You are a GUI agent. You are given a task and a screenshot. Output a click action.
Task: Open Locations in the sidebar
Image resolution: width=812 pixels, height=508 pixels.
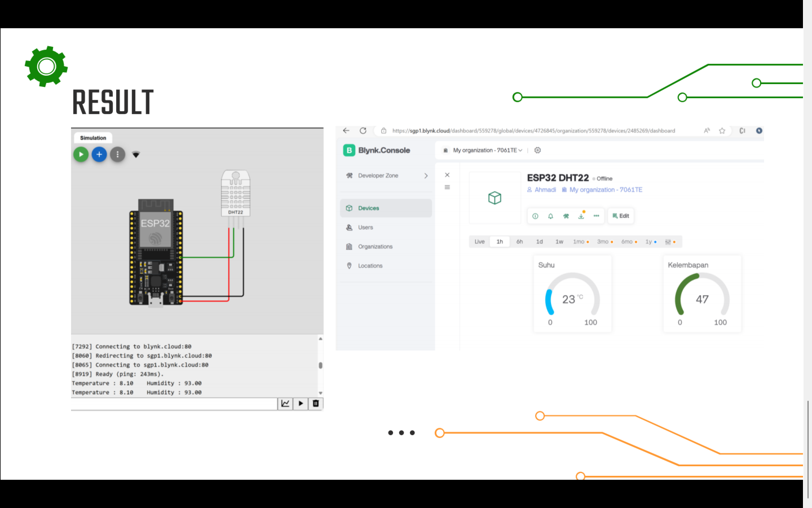click(x=386, y=266)
